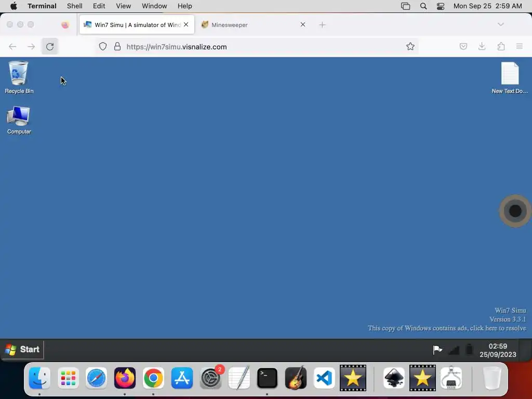Open the Extensions puzzle icon

tap(501, 46)
